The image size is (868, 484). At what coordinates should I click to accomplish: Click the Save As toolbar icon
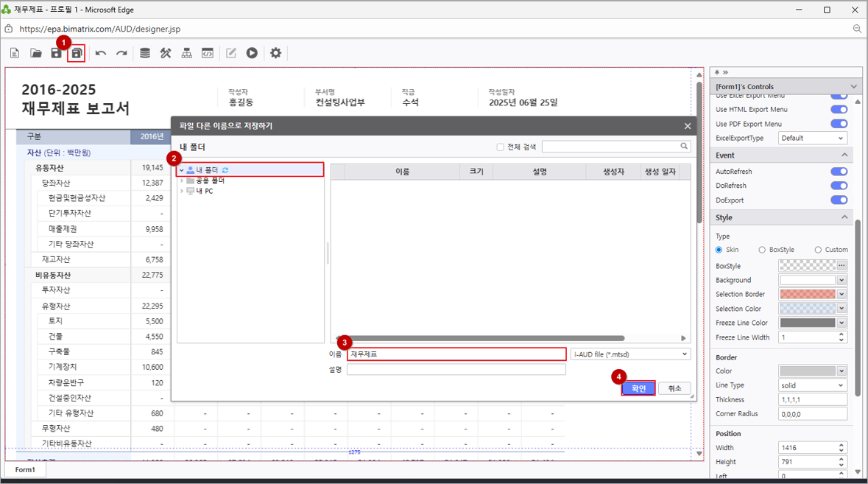[x=77, y=53]
